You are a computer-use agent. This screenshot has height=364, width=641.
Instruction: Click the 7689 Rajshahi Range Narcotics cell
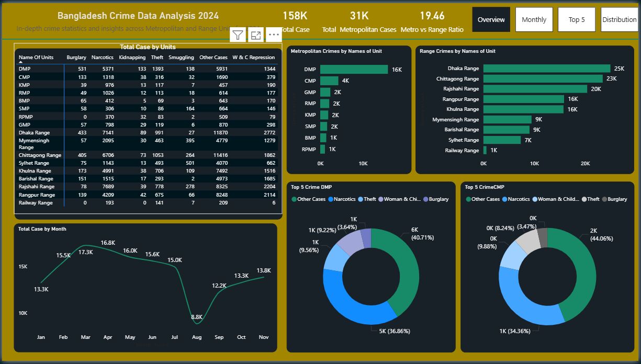(x=107, y=187)
